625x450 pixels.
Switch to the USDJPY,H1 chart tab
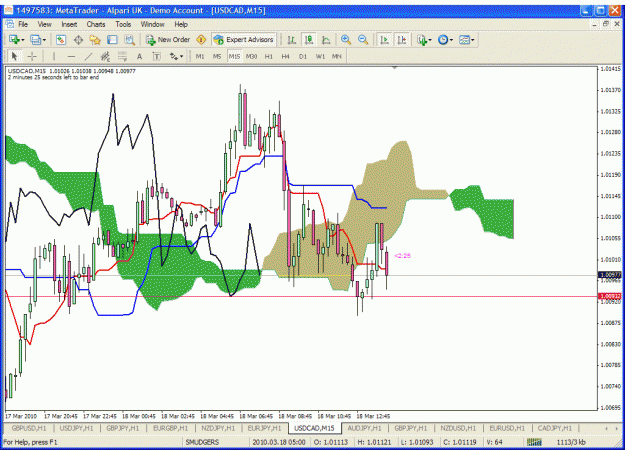pos(76,428)
